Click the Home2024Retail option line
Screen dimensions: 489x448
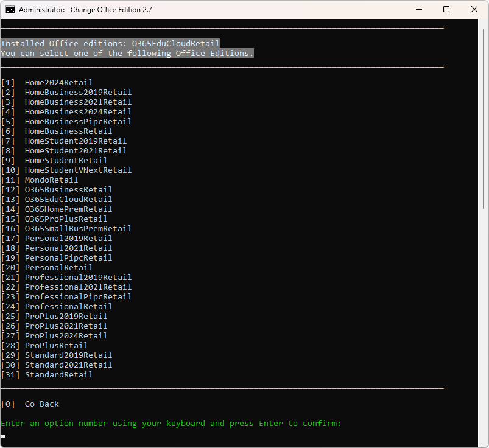click(58, 83)
